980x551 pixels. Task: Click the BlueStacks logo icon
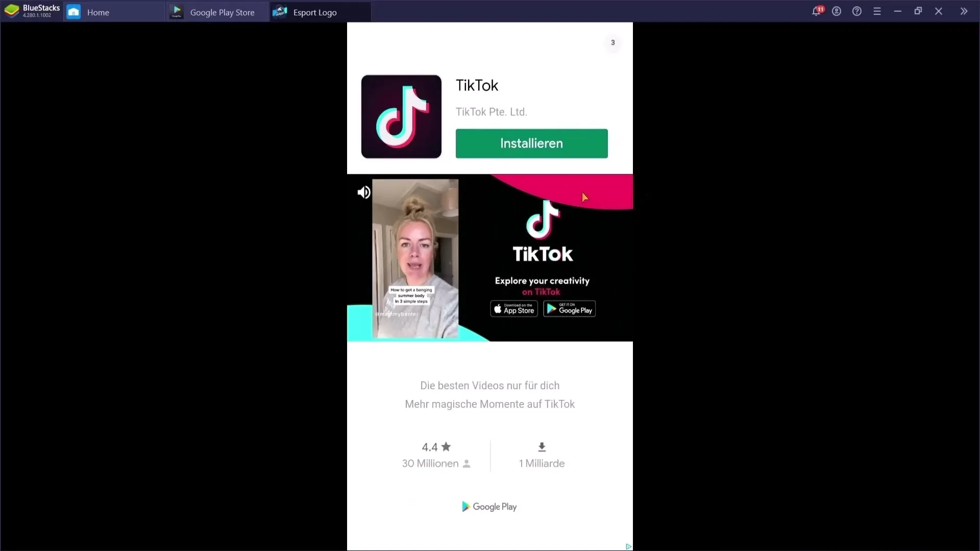tap(12, 12)
